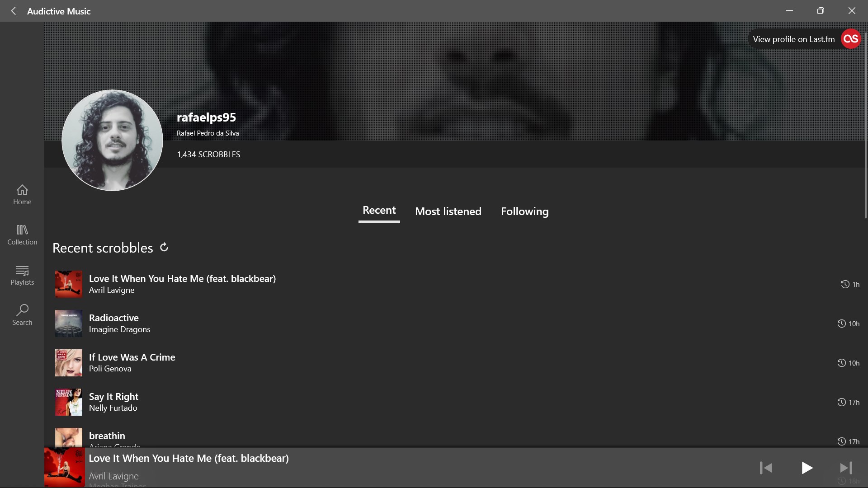Switch to the Recent tab
This screenshot has width=868, height=488.
click(x=379, y=211)
